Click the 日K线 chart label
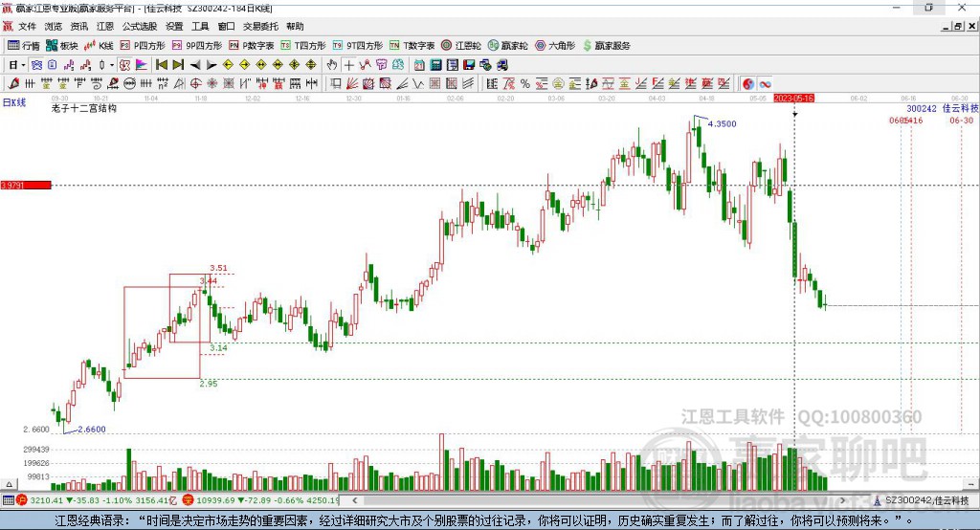This screenshot has height=530, width=980. pyautogui.click(x=14, y=102)
